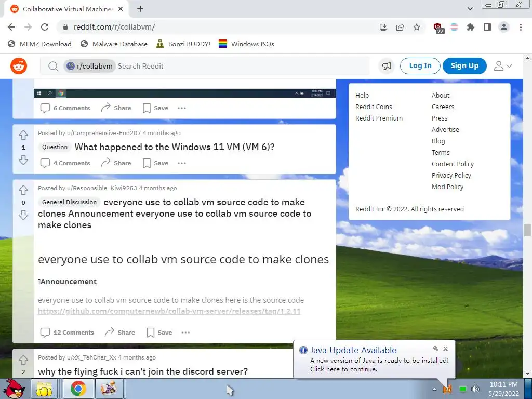Expand the tab search chevron in title bar

[470, 9]
